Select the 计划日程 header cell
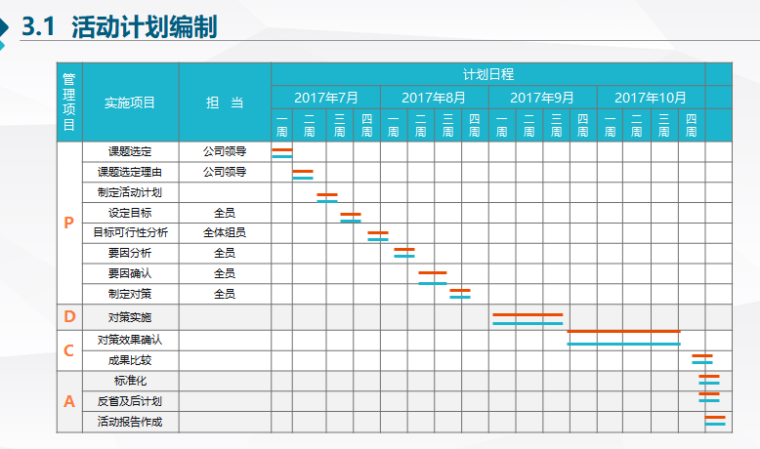760x449 pixels. click(488, 74)
